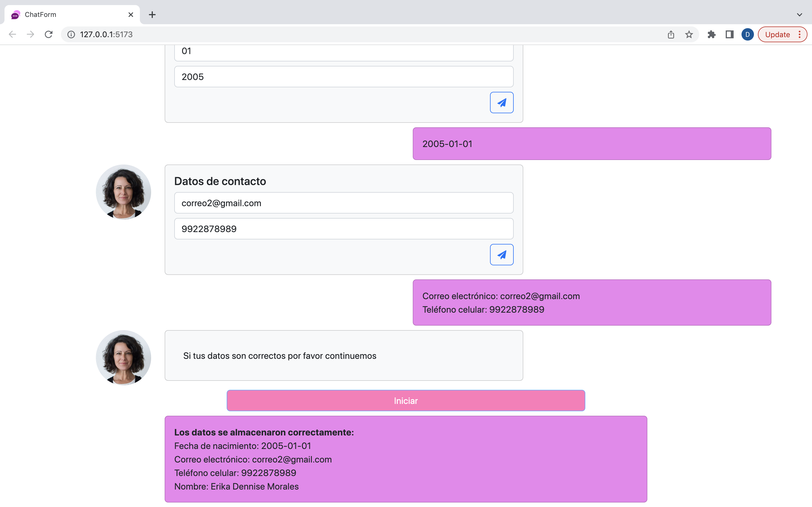Click the send button below the 2005 field
812x507 pixels.
coord(501,102)
